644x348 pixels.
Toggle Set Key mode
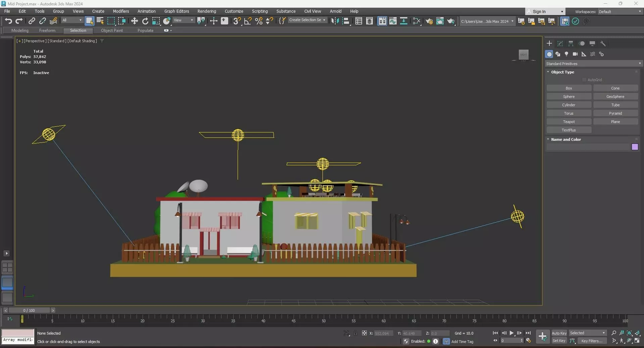point(559,341)
